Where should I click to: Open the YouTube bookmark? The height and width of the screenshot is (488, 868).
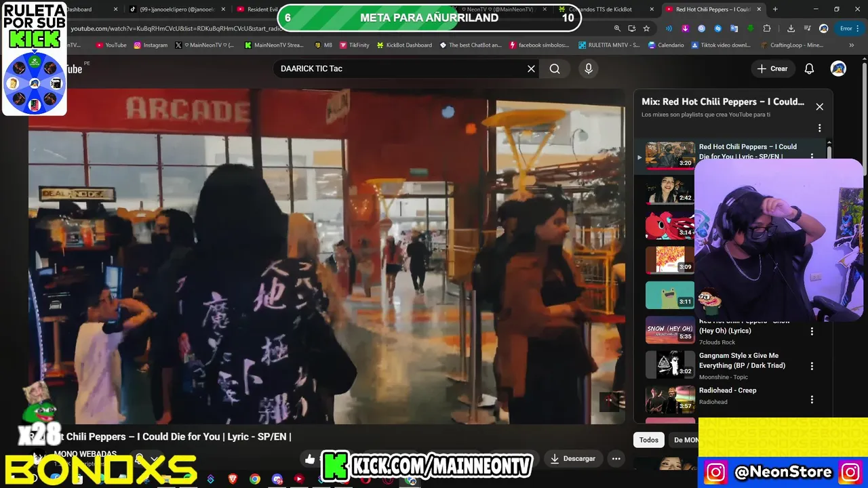[111, 45]
